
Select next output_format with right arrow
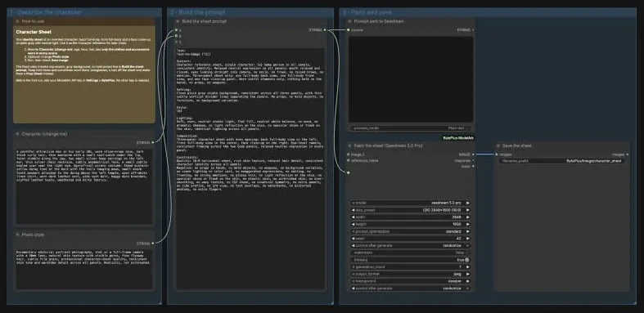pos(467,274)
